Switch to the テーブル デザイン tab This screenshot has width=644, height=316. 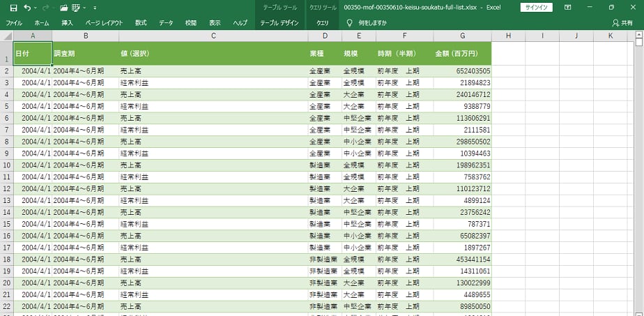click(x=279, y=22)
